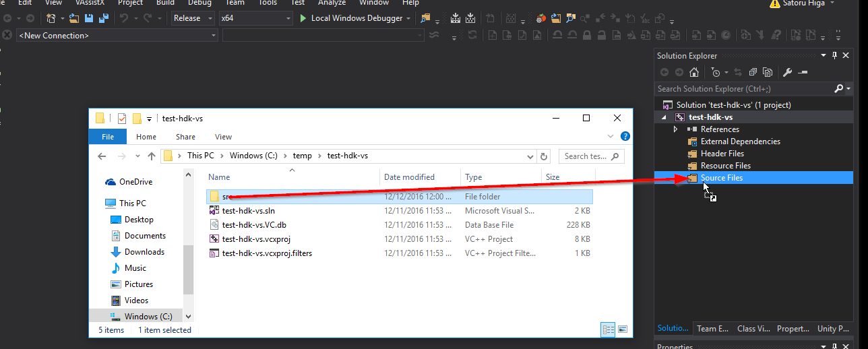Open the Project menu
Screen dimensions: 868x349
pos(130,3)
